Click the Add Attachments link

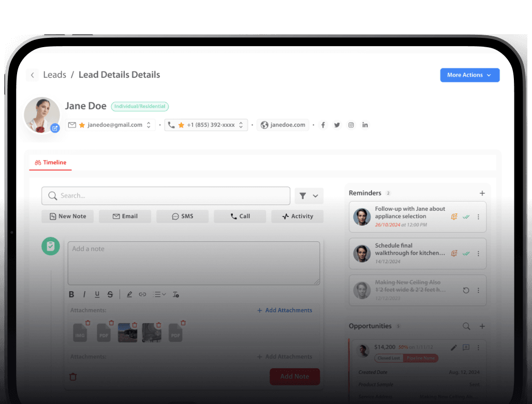tap(284, 310)
